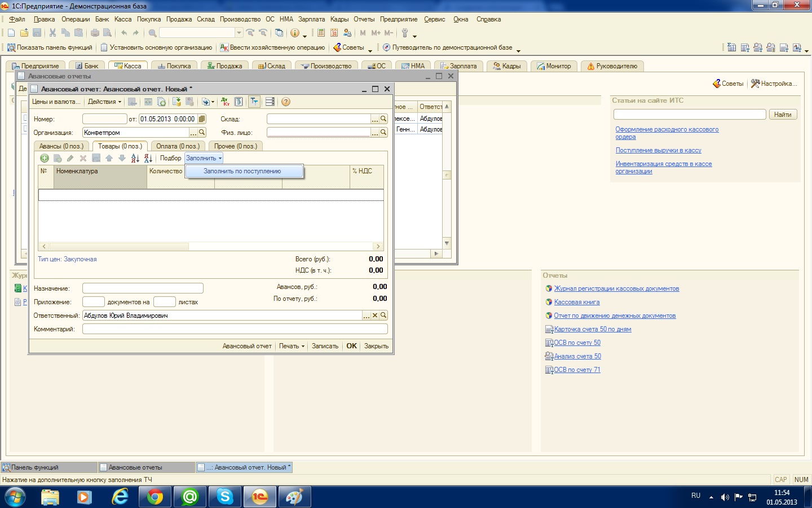Click the green add row icon

point(45,158)
